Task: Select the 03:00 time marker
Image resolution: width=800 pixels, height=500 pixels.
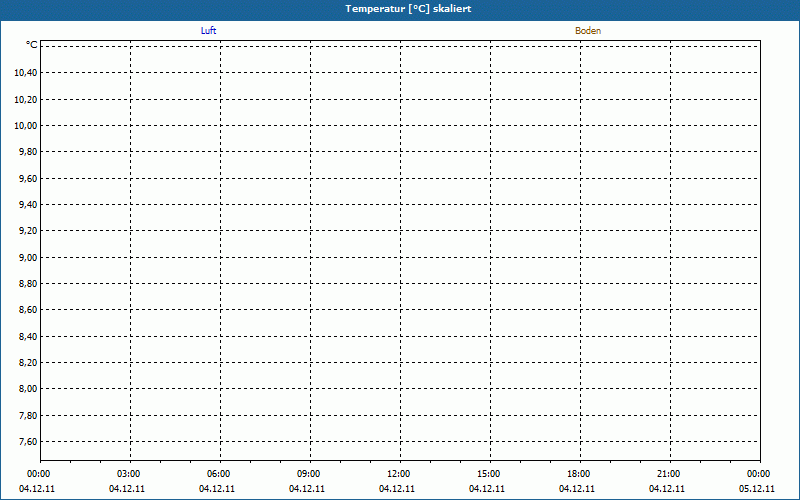Action: click(129, 474)
